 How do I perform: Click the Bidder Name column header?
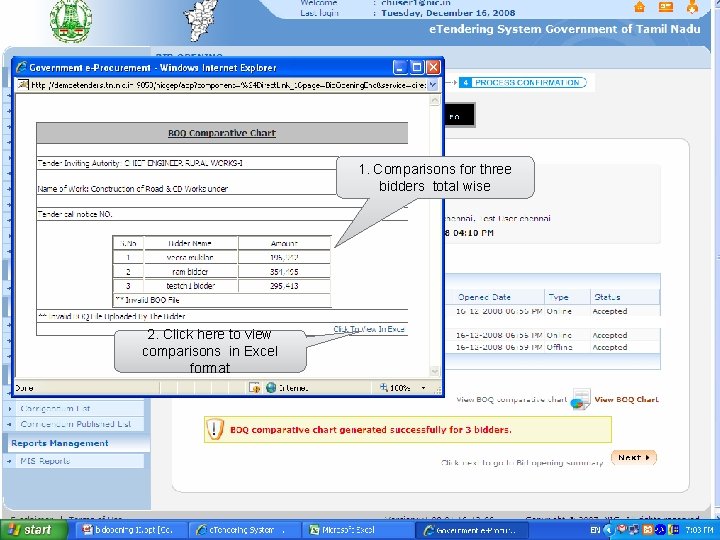pos(190,243)
